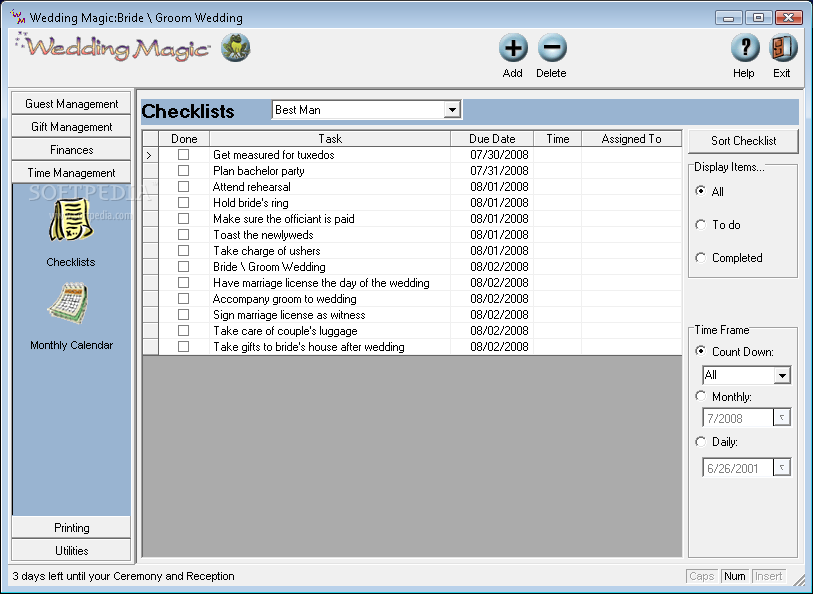Tick Hold bride's ring checkbox

click(184, 203)
